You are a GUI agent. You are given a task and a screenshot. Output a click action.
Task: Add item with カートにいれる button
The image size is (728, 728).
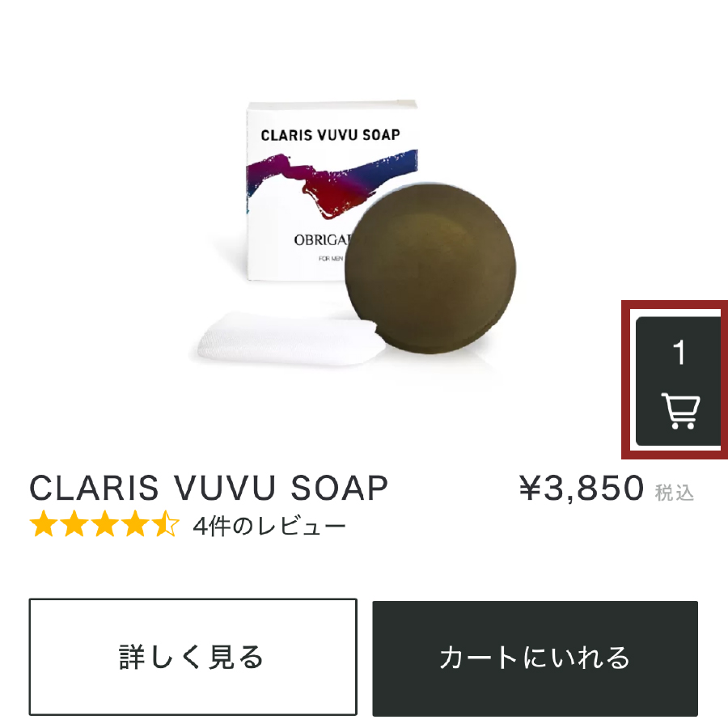[x=535, y=658]
